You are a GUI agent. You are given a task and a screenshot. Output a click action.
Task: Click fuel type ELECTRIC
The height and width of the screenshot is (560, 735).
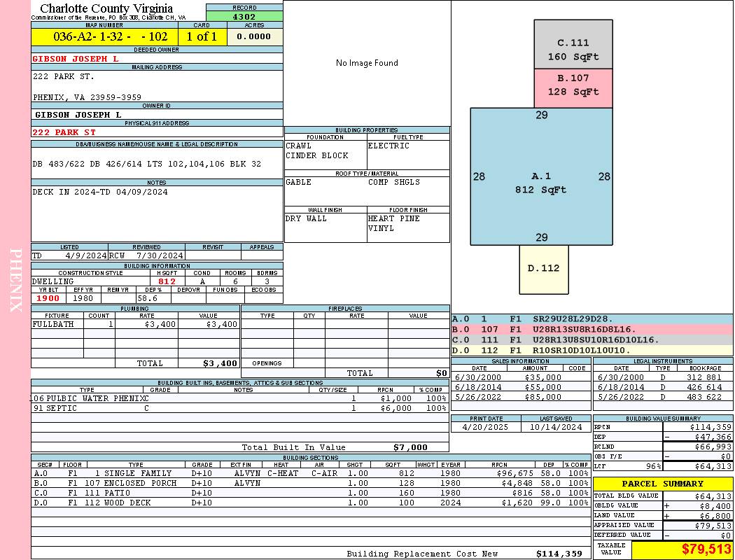[x=388, y=146]
